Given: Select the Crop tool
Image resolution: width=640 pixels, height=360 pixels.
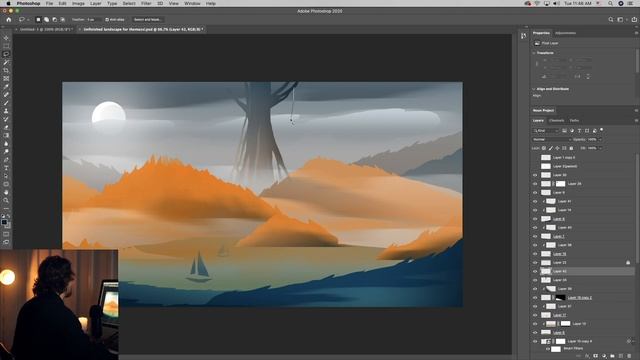Looking at the screenshot, I should 6,71.
